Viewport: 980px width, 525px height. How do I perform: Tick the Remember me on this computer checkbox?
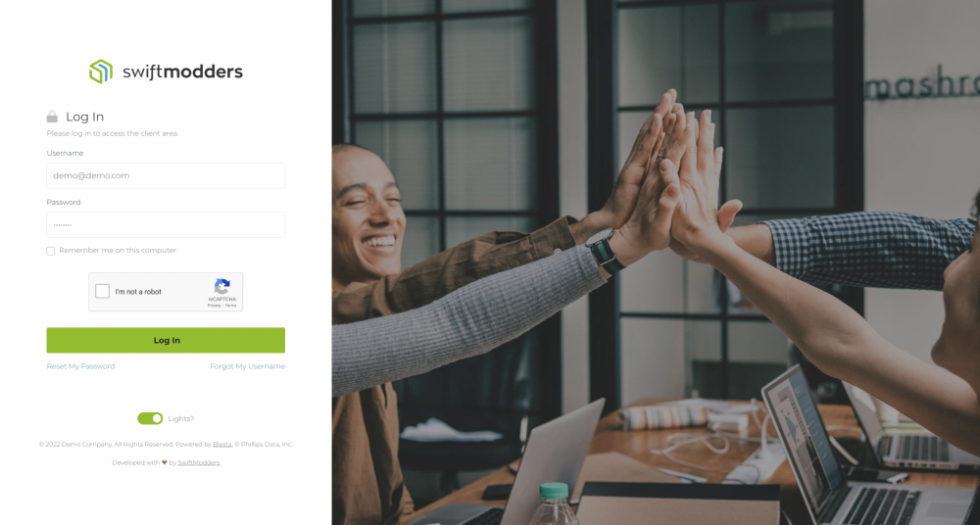pyautogui.click(x=51, y=251)
